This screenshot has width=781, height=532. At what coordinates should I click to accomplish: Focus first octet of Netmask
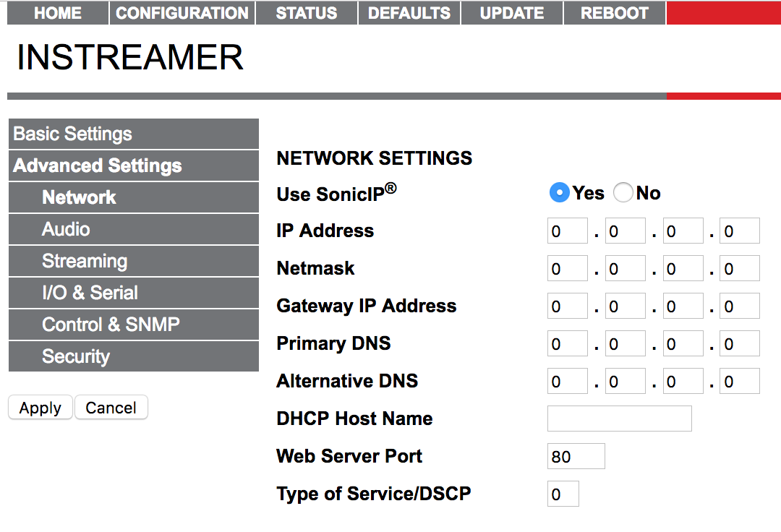(568, 268)
